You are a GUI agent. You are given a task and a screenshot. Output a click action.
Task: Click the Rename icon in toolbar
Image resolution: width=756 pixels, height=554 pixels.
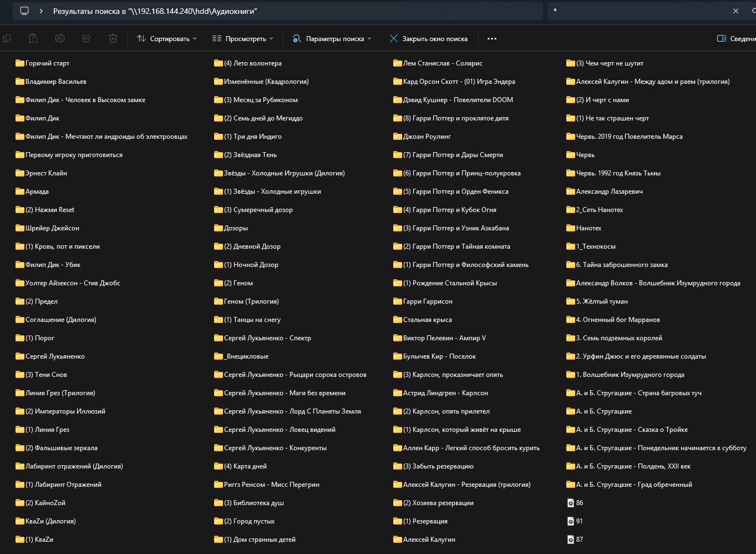[60, 38]
